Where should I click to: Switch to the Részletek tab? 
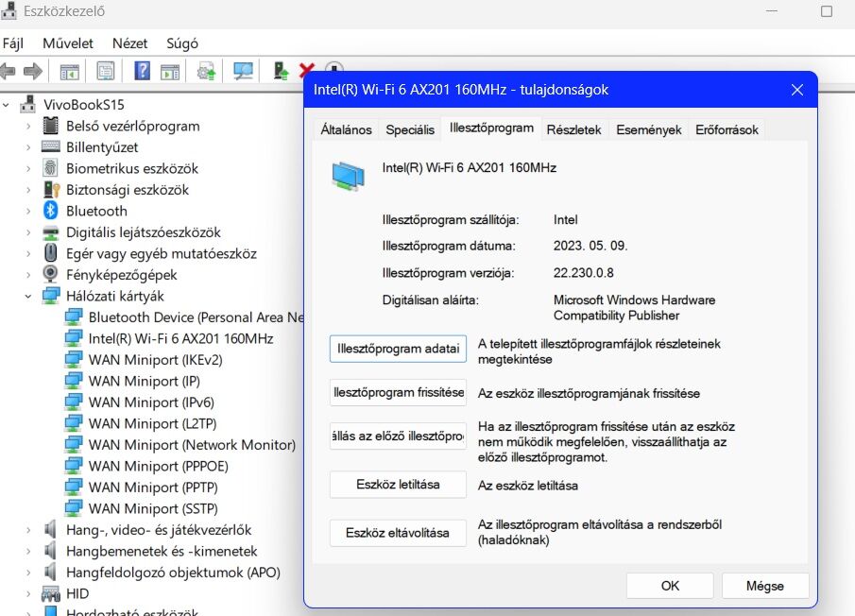click(573, 129)
